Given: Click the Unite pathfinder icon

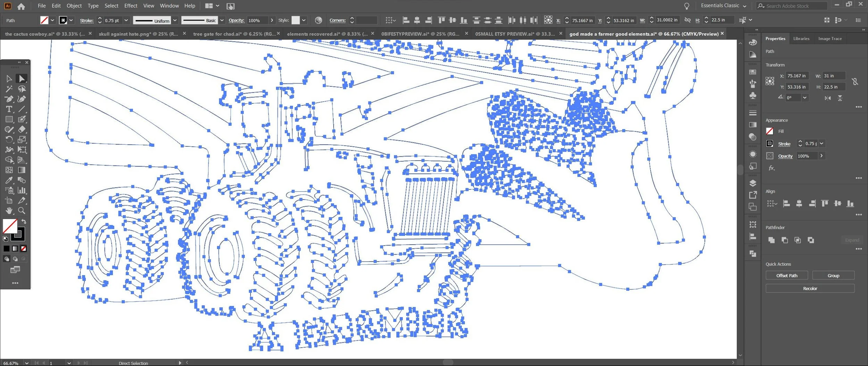Looking at the screenshot, I should [771, 240].
